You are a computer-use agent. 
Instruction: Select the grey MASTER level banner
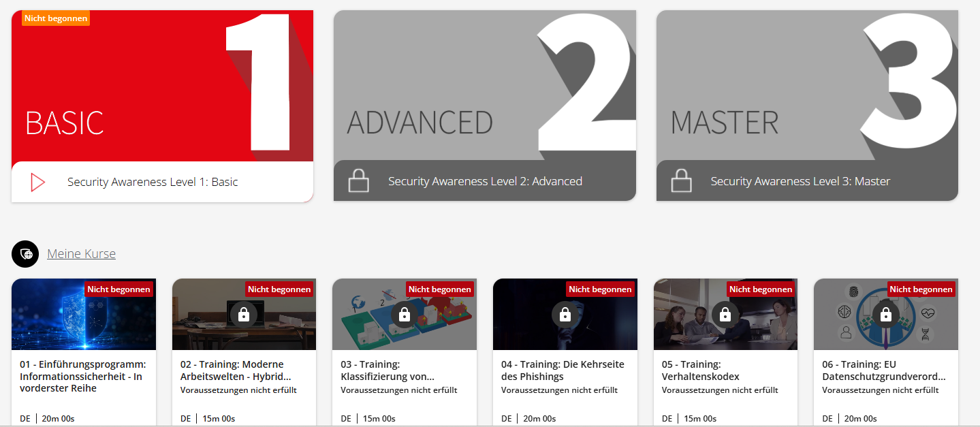coord(807,86)
